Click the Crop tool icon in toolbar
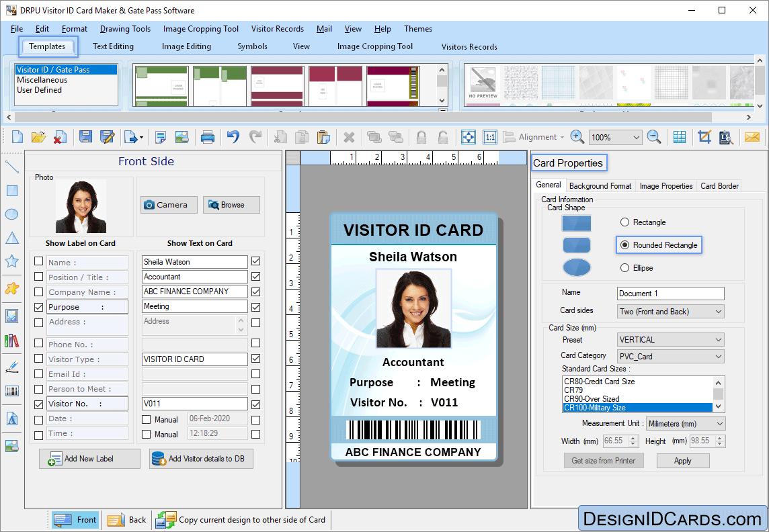This screenshot has height=532, width=769. pyautogui.click(x=704, y=137)
